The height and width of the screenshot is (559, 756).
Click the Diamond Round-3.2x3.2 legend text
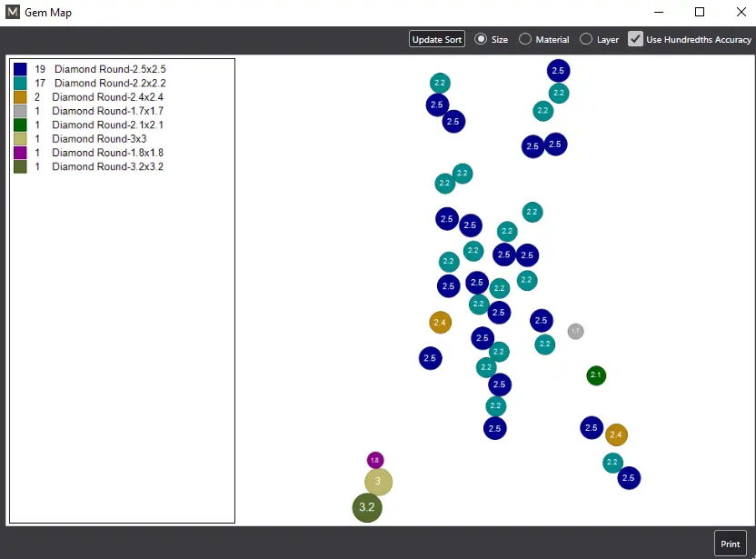(107, 167)
